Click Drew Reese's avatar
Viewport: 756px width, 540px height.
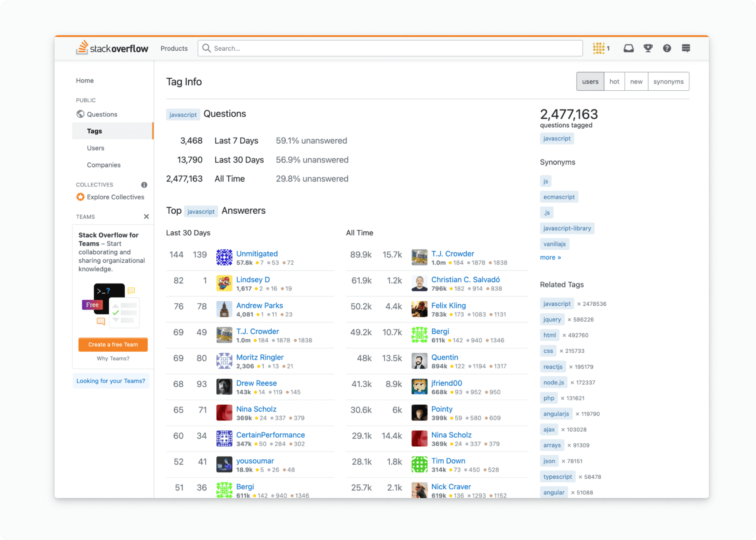[224, 387]
